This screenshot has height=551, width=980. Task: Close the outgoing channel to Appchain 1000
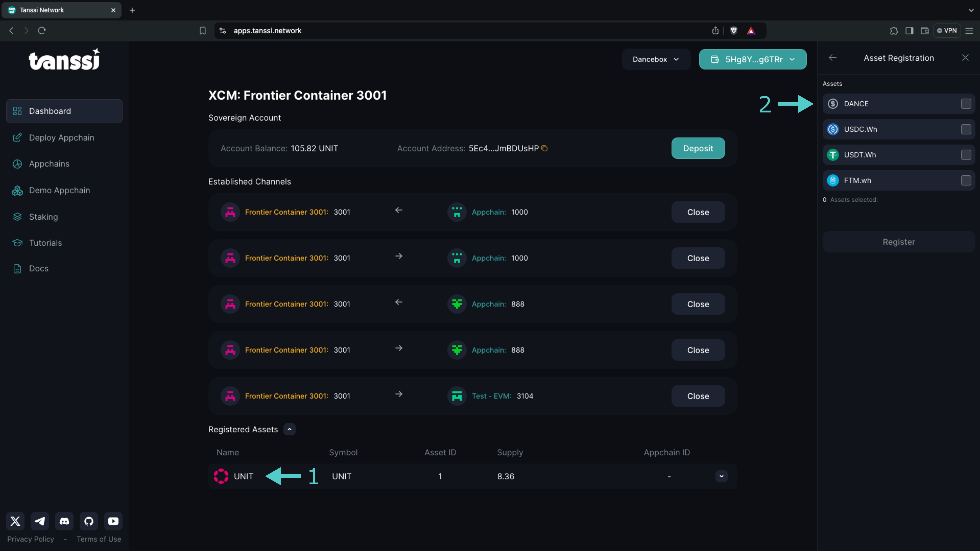[x=698, y=258]
